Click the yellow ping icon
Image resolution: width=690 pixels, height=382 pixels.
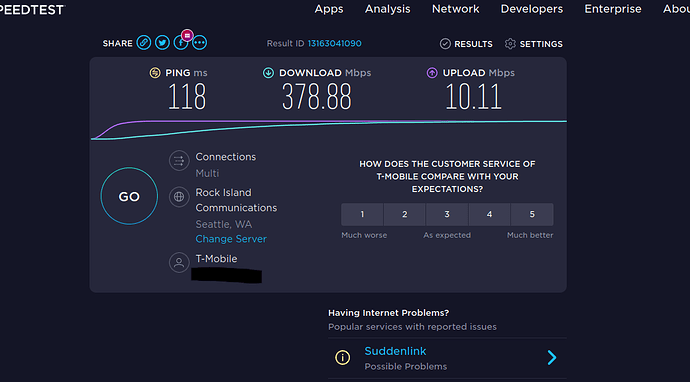(155, 73)
